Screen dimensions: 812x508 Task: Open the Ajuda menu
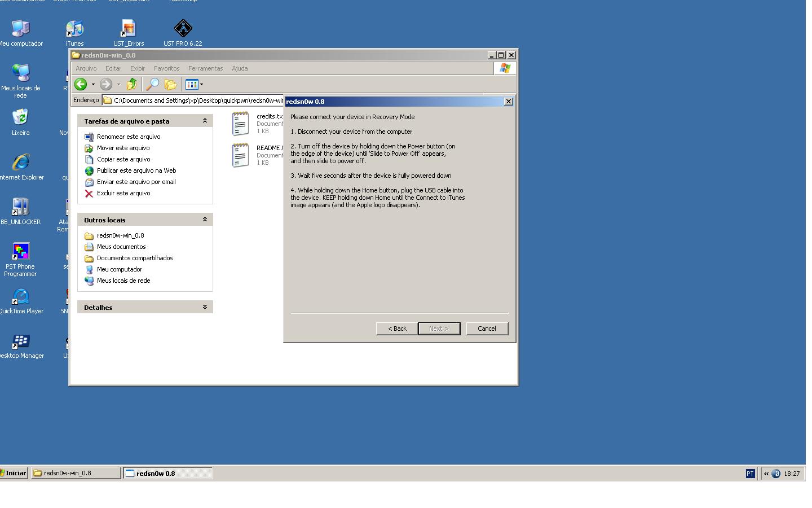coord(240,68)
